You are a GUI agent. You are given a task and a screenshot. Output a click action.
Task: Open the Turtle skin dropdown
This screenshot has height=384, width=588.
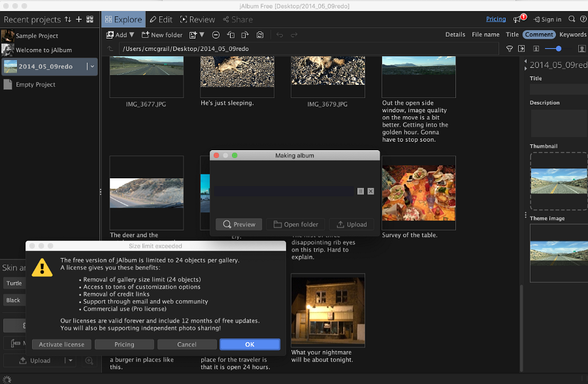(x=14, y=283)
